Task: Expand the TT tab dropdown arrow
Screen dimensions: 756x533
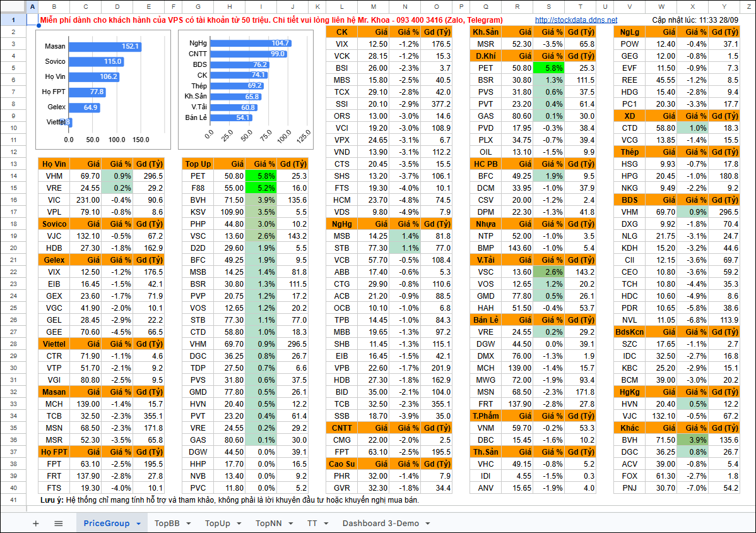Action: point(326,524)
